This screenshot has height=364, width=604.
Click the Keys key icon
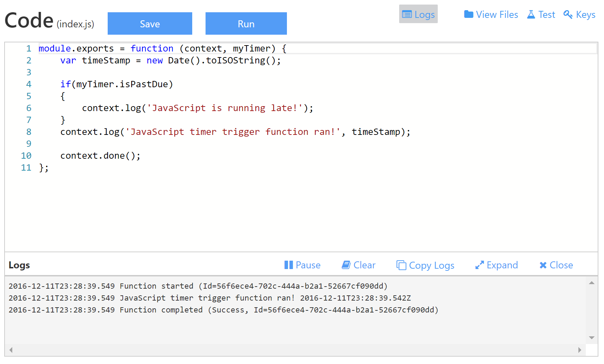coord(568,14)
